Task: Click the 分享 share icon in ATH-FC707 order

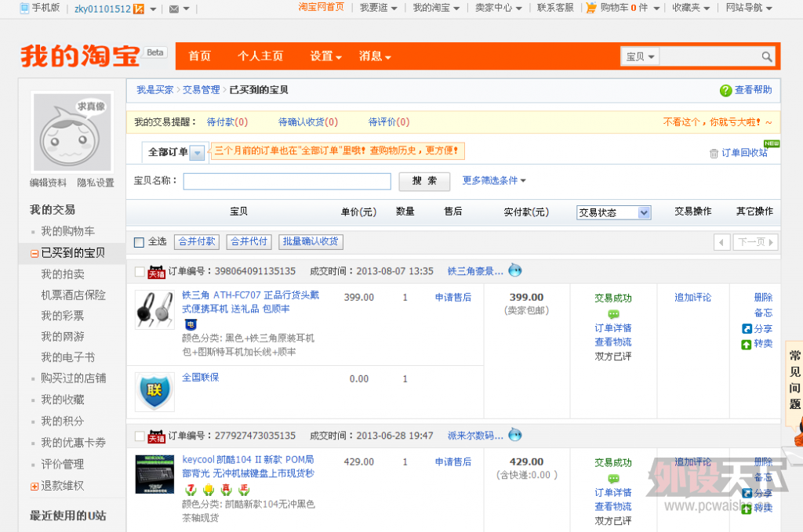Action: coord(747,329)
